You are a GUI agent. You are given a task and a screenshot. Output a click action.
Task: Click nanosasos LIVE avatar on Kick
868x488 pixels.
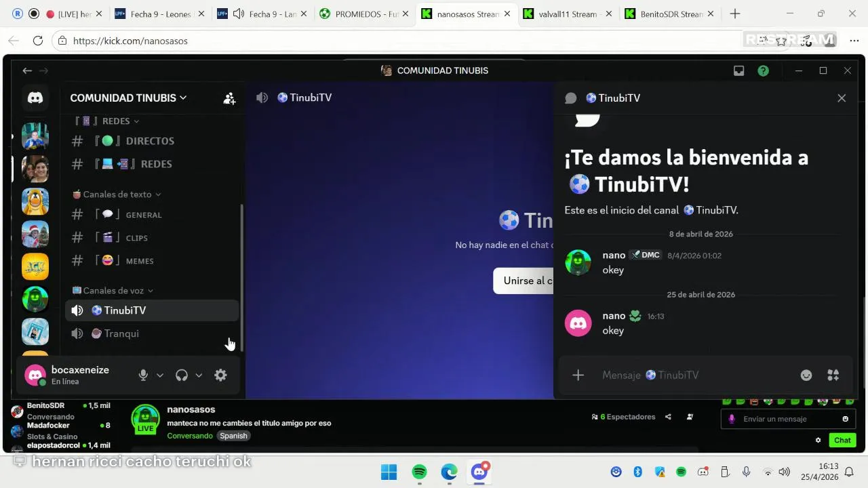145,419
